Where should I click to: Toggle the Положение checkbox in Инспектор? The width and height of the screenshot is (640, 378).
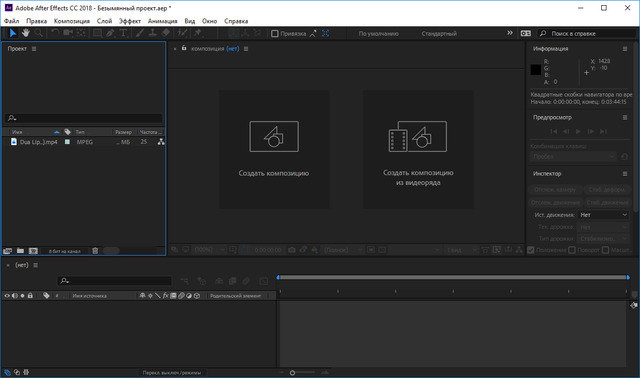[531, 250]
